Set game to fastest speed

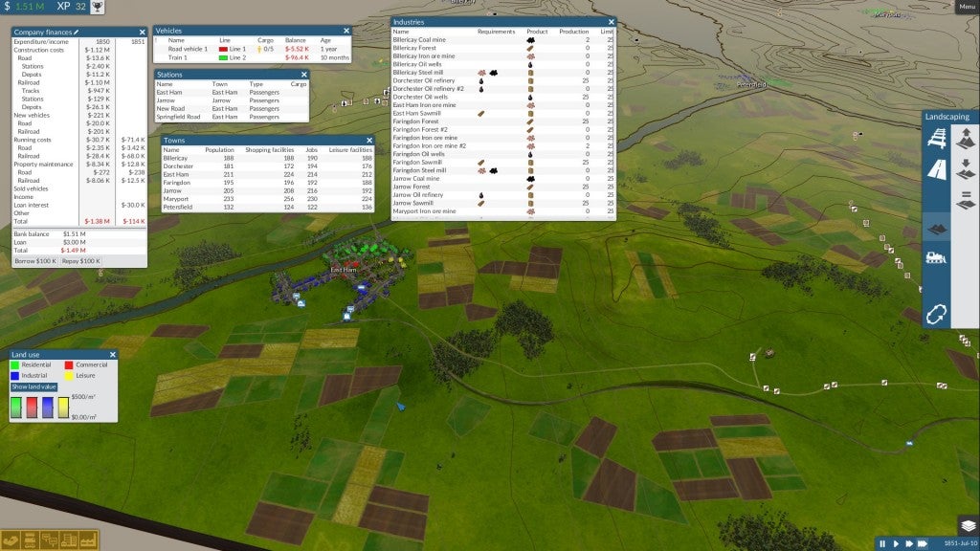[x=924, y=543]
